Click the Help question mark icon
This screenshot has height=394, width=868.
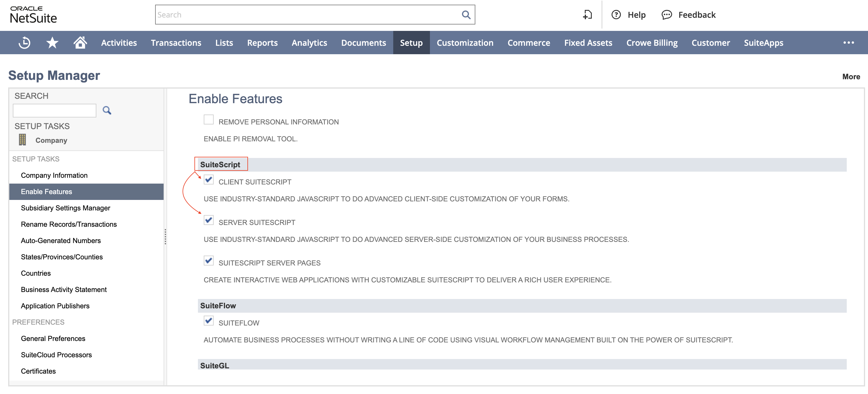(x=616, y=15)
